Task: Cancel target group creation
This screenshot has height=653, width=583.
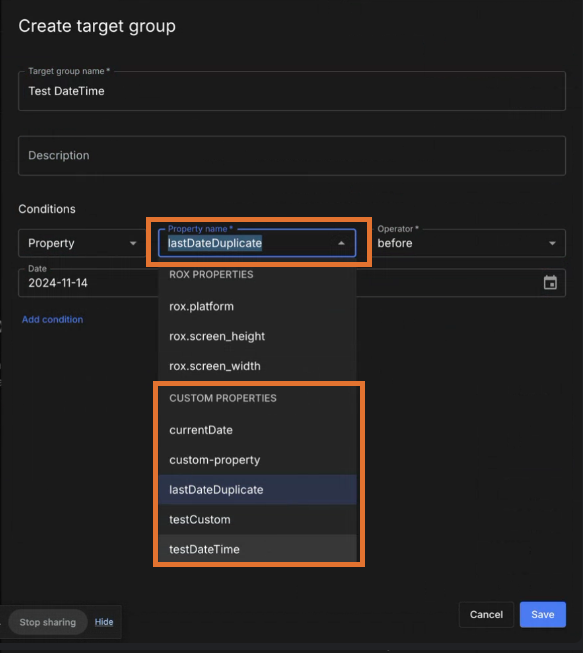Action: pyautogui.click(x=486, y=614)
